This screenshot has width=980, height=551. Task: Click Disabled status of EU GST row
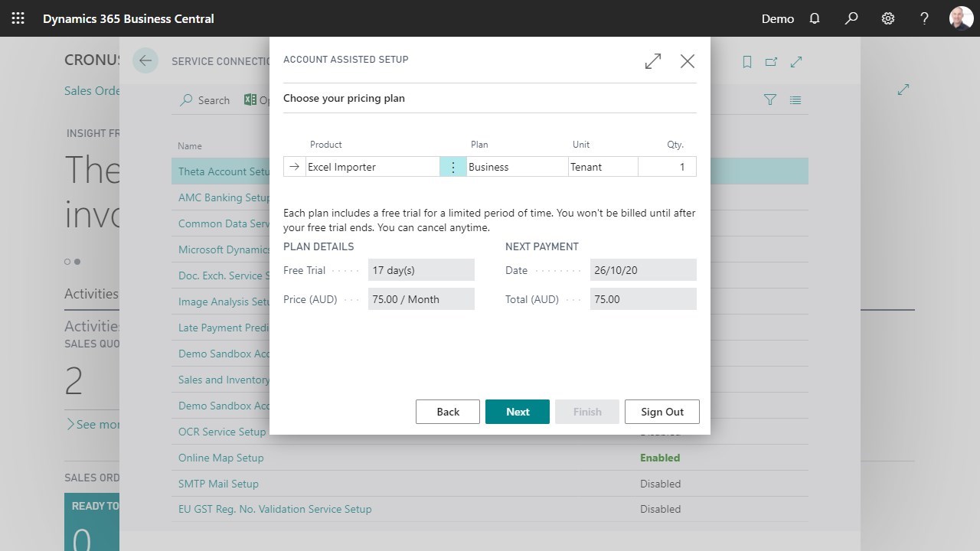[660, 509]
